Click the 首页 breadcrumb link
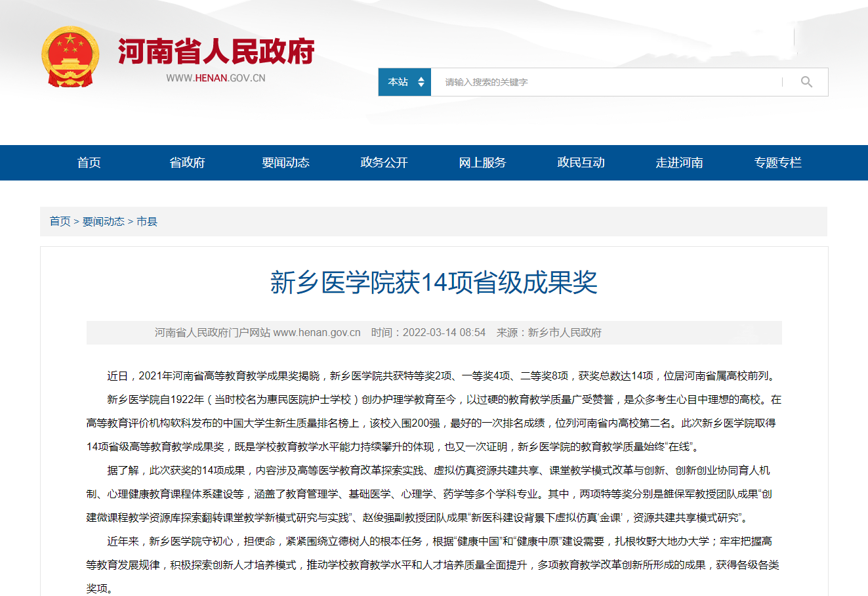 click(60, 222)
